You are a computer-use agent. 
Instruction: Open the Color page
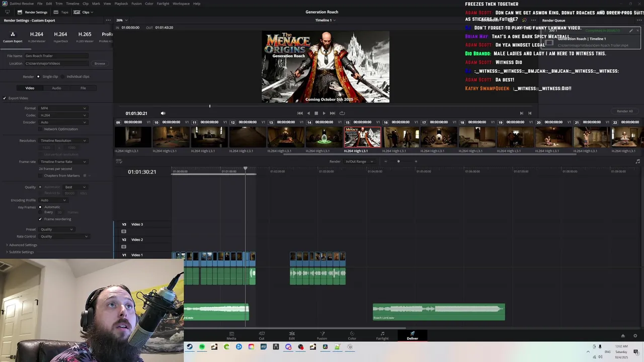tap(352, 335)
